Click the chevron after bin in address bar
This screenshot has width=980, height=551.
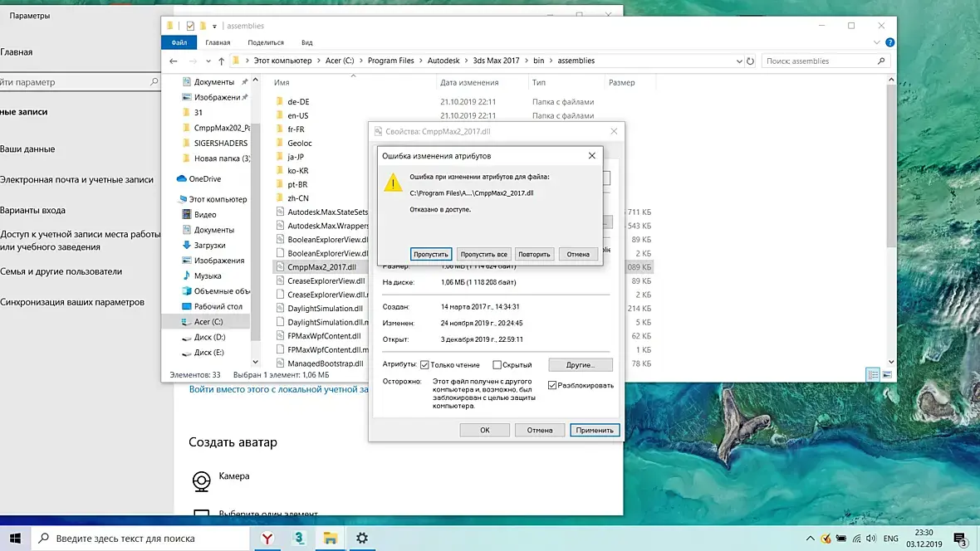(551, 61)
